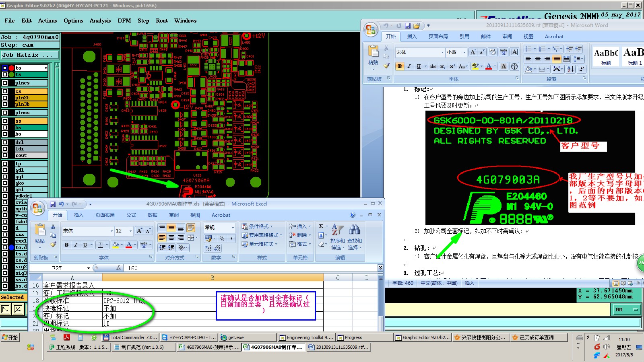Open the Windows 开始 start button
Viewport: 644px width, 362px height.
(10, 337)
